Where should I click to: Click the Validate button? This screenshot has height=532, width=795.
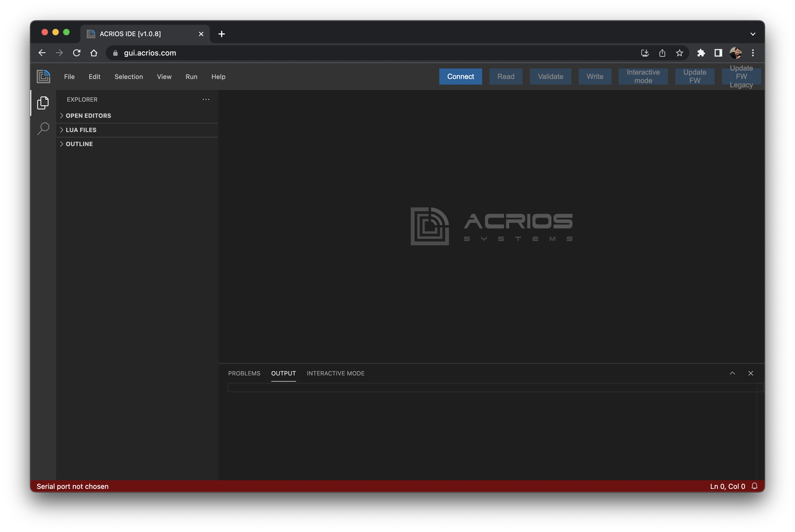pos(550,77)
